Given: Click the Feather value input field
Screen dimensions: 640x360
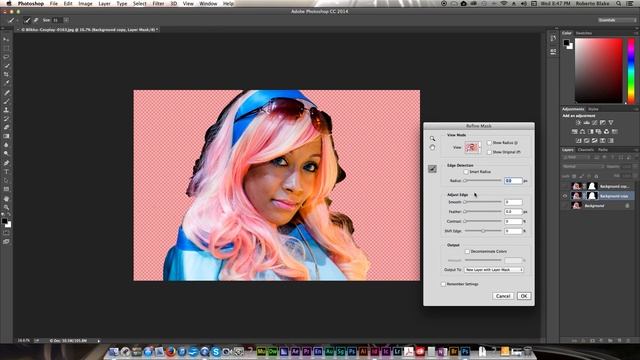Looking at the screenshot, I should [x=513, y=212].
